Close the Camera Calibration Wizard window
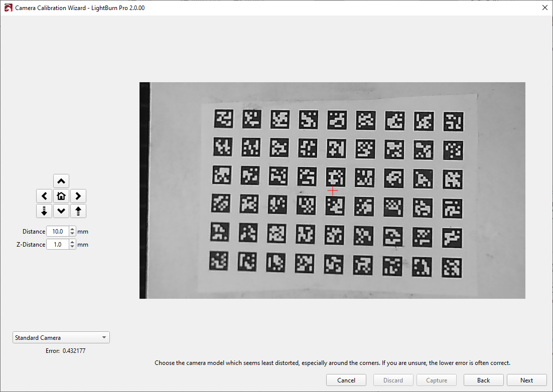 tap(544, 8)
